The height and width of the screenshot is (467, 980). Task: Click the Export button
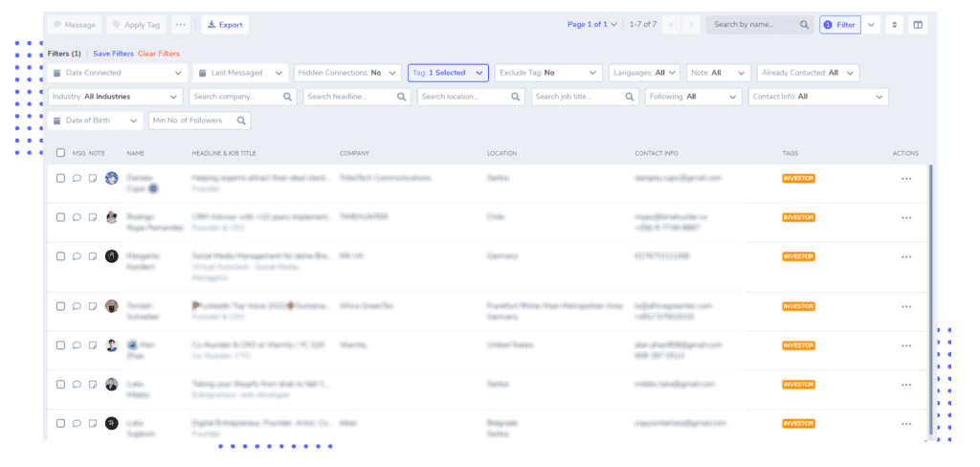pyautogui.click(x=225, y=25)
